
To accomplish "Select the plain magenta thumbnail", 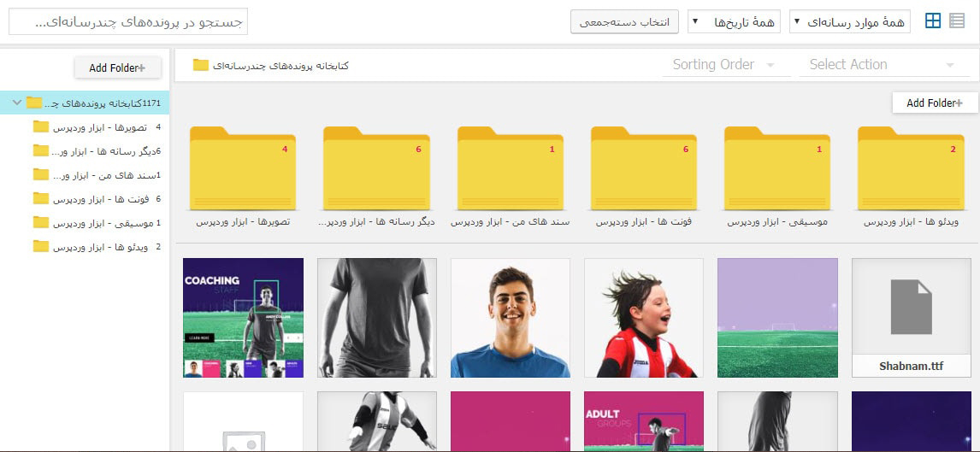I will (x=511, y=421).
